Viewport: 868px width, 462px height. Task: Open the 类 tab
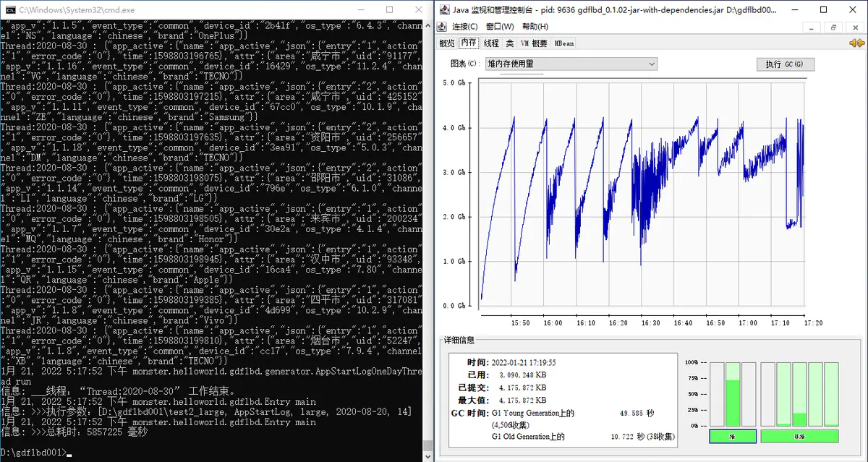coord(510,43)
